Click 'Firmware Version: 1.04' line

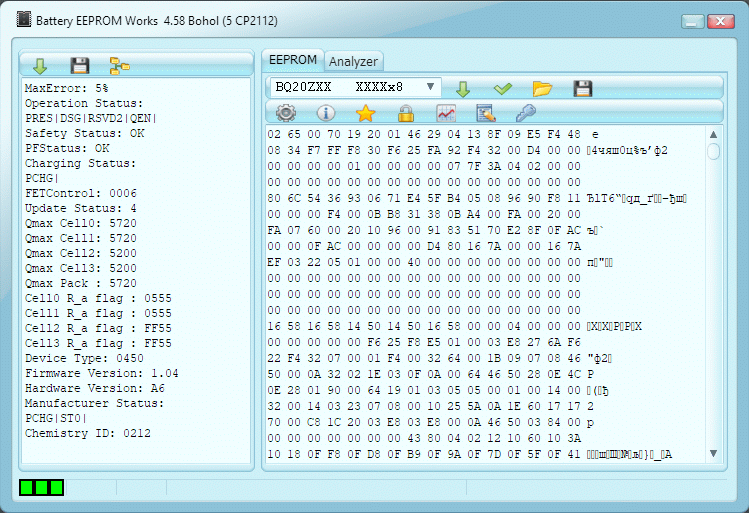(x=102, y=374)
